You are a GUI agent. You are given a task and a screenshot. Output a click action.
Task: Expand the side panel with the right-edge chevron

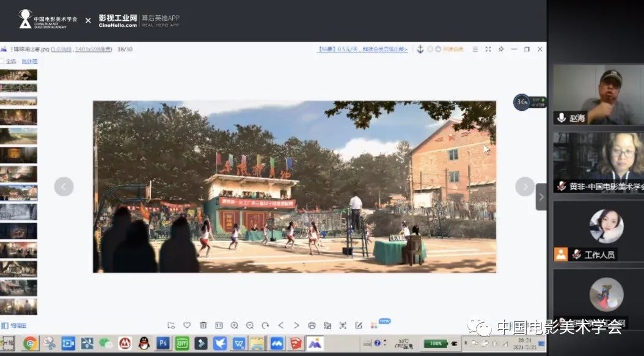pos(541,196)
